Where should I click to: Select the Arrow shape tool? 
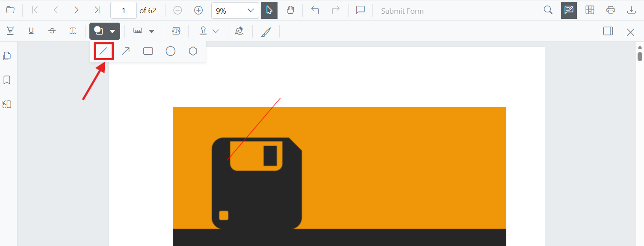[x=126, y=51]
